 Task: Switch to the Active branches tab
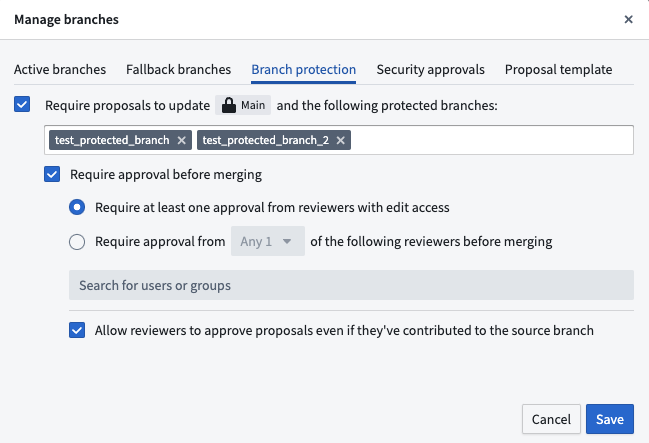[x=60, y=70]
